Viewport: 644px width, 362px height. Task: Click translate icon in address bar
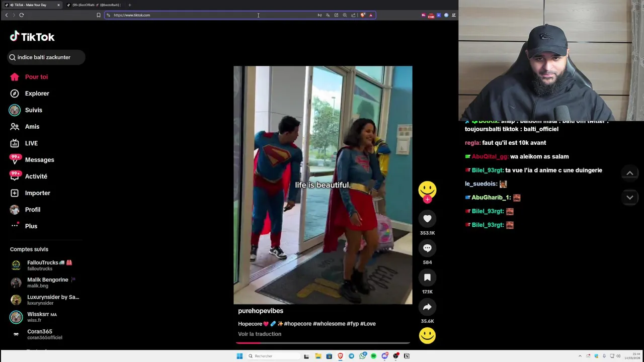pos(328,15)
